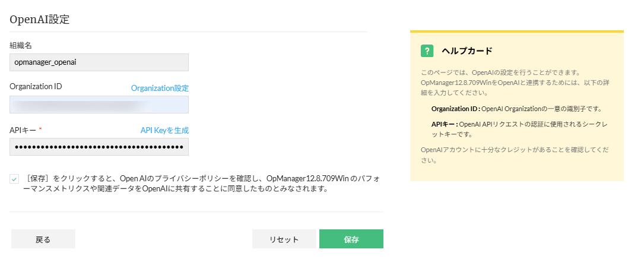Click the 組織名 field containing opmanager_openai
Screen dimensions: 644x265
(99, 62)
